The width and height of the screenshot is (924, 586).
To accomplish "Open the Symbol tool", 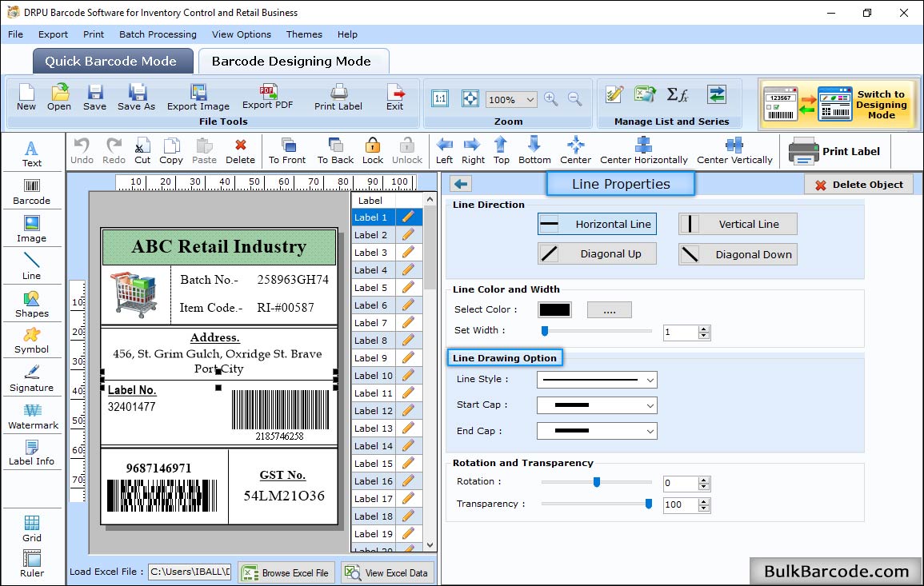I will [32, 341].
